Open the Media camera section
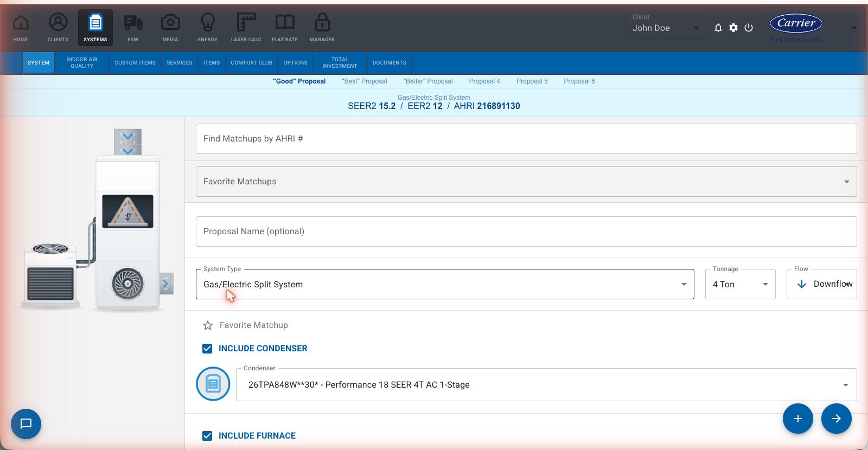Screen dimensions: 868x450 click(170, 28)
